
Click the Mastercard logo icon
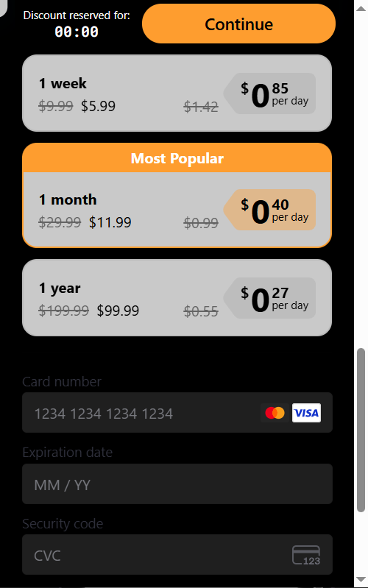coord(275,413)
